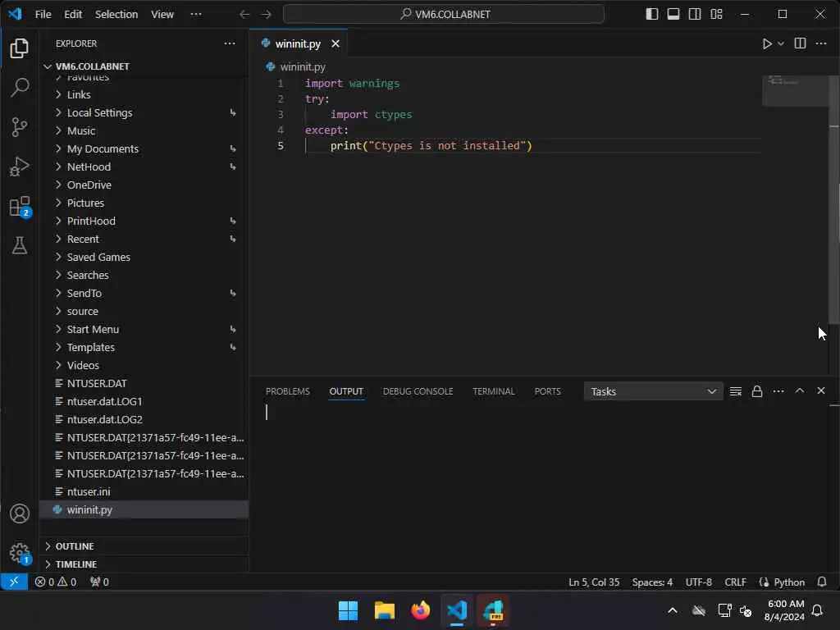Split the editor right
This screenshot has width=840, height=630.
point(800,43)
